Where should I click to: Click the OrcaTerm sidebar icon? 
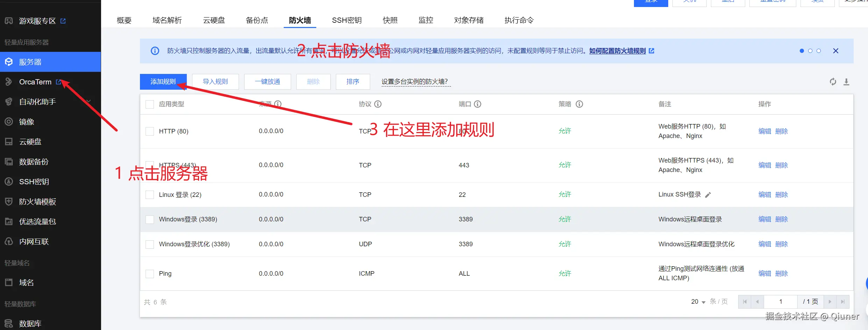[9, 82]
